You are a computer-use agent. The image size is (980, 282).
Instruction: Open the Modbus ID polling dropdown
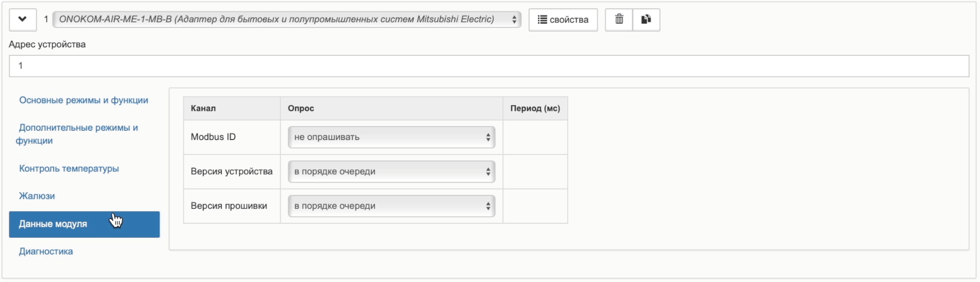pyautogui.click(x=391, y=137)
